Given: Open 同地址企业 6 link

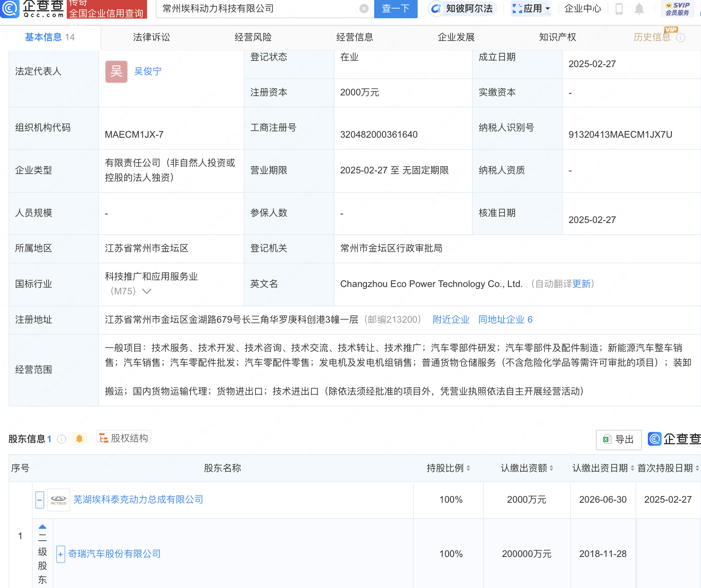Looking at the screenshot, I should pyautogui.click(x=505, y=320).
